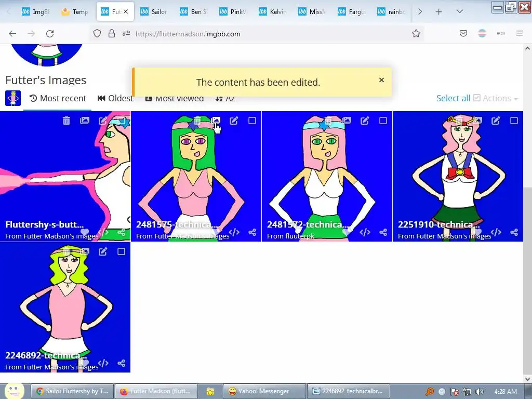Screen dimensions: 532x399
Task: Click the album icon on 2246892-technica card
Action: tap(85, 251)
